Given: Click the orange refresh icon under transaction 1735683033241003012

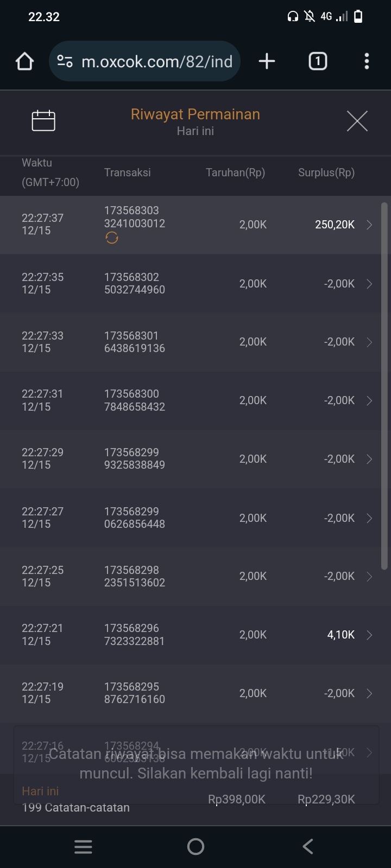Looking at the screenshot, I should click(x=112, y=238).
